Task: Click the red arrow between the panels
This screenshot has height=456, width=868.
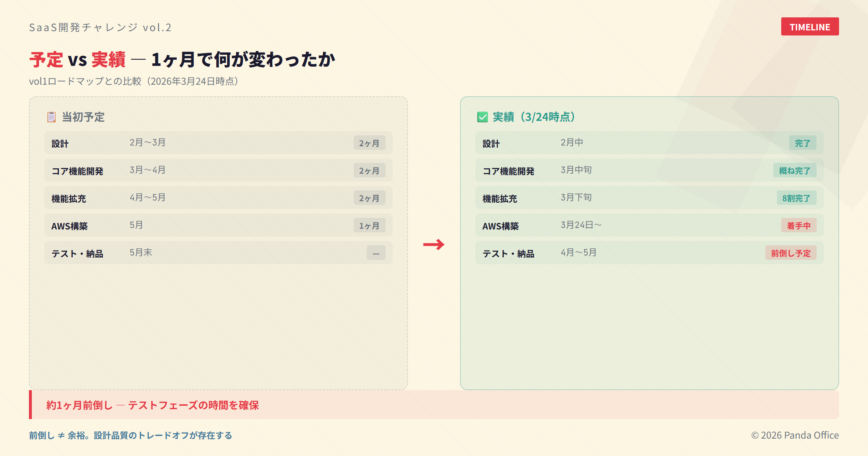Action: 434,245
